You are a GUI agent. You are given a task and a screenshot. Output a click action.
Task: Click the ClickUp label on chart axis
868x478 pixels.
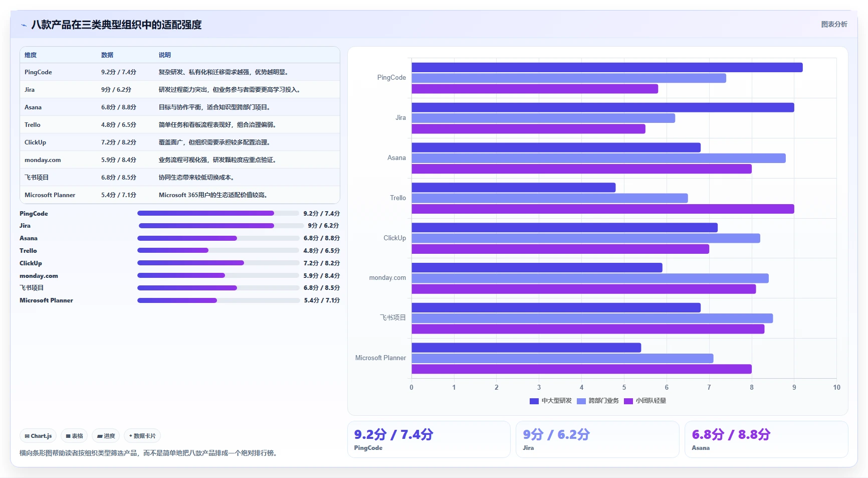(x=395, y=238)
